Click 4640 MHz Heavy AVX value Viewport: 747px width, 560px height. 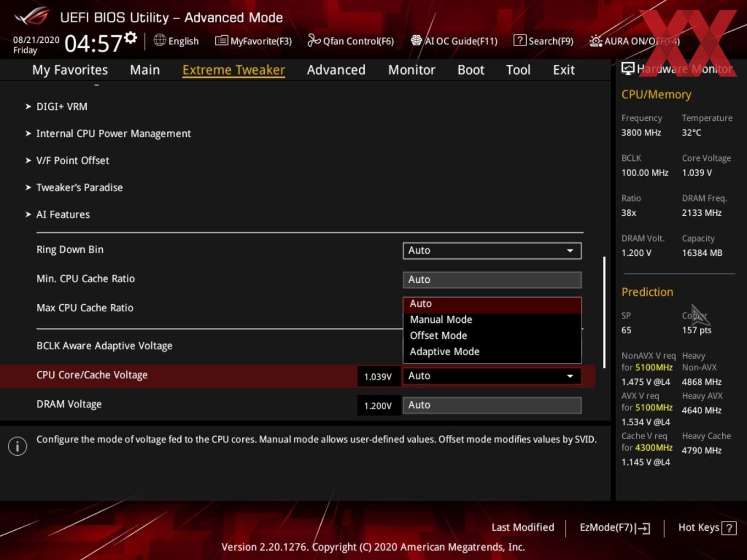point(701,411)
